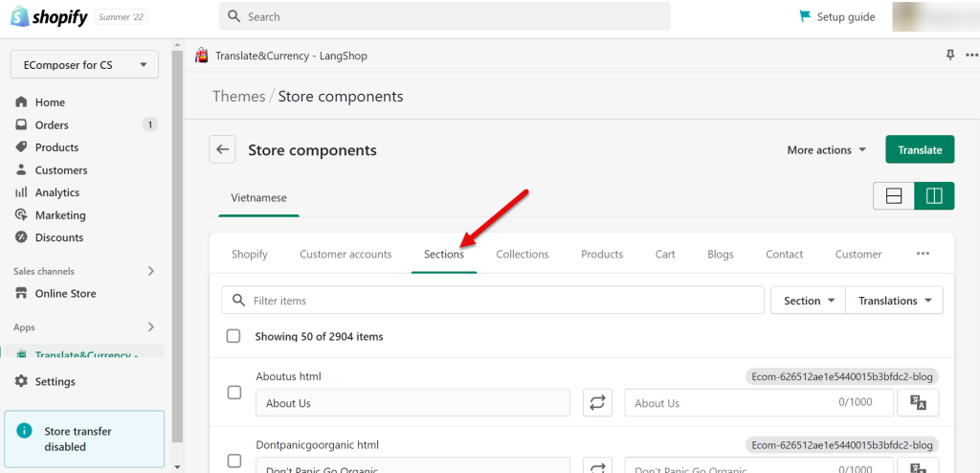The width and height of the screenshot is (980, 473).
Task: Click the Products tag icon
Action: 21,147
